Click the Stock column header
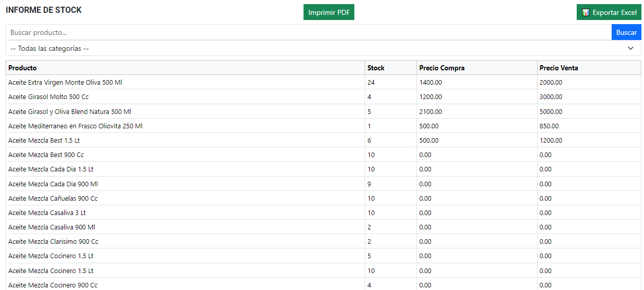 (x=375, y=68)
